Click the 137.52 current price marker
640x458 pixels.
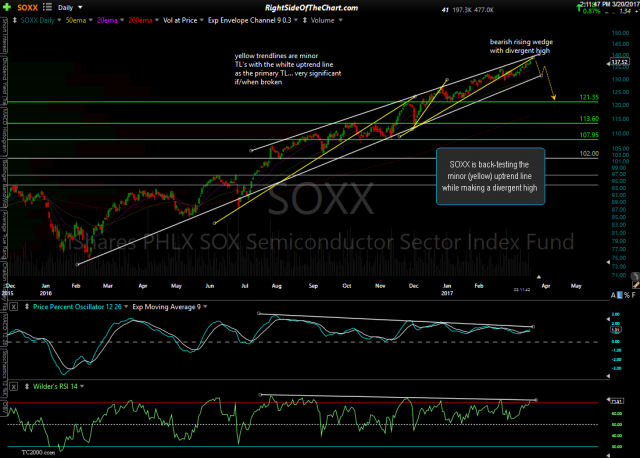click(x=619, y=62)
